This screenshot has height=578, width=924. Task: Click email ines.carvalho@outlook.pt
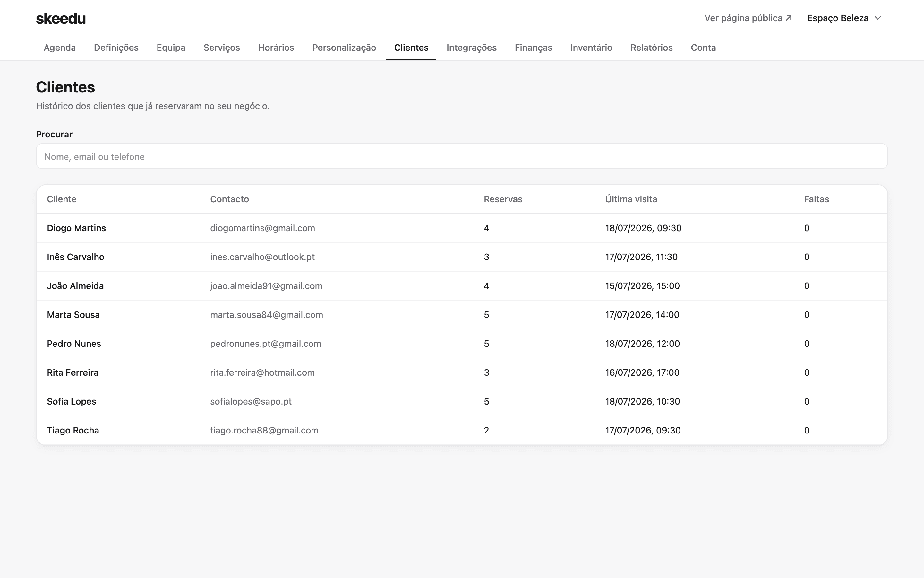tap(262, 257)
